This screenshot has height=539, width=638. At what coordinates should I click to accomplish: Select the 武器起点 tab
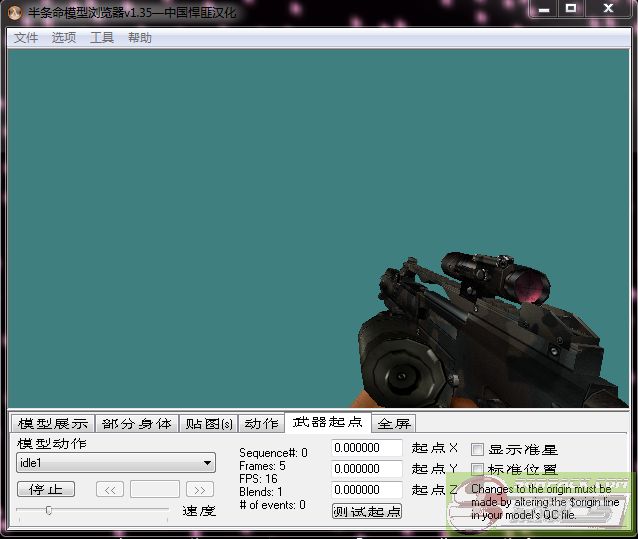point(328,422)
